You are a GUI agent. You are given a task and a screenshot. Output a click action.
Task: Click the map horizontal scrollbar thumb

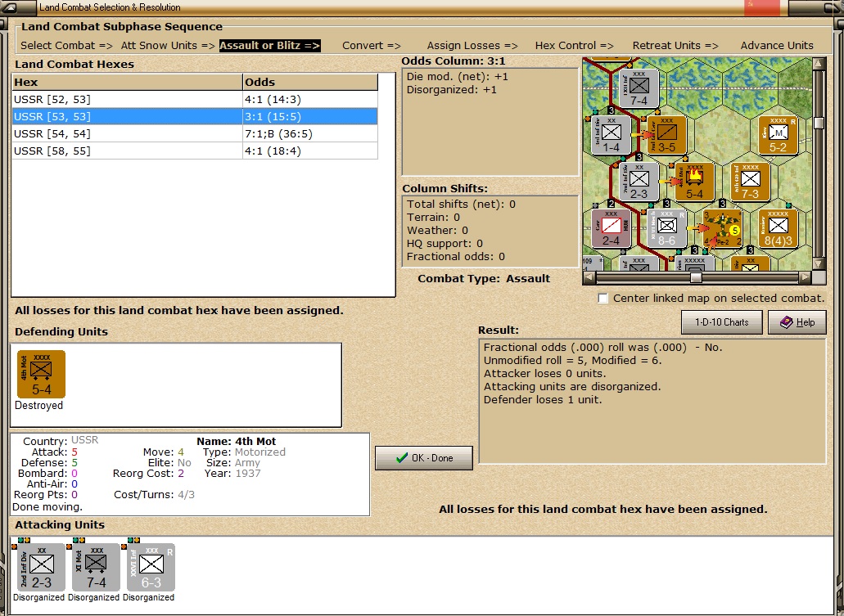pos(696,277)
